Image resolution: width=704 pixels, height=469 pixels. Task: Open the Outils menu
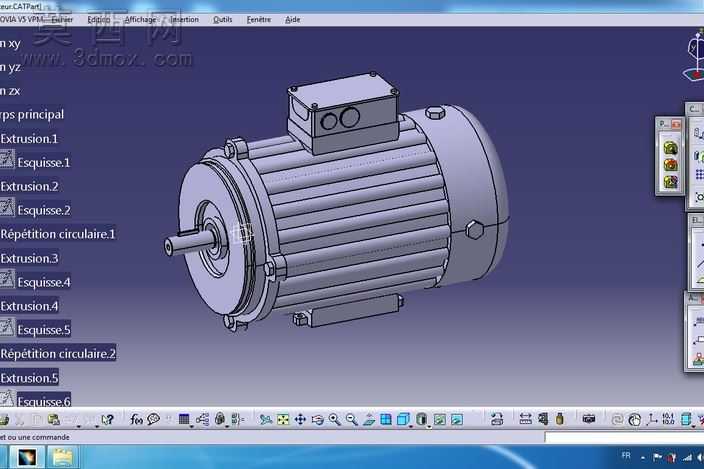click(x=223, y=20)
